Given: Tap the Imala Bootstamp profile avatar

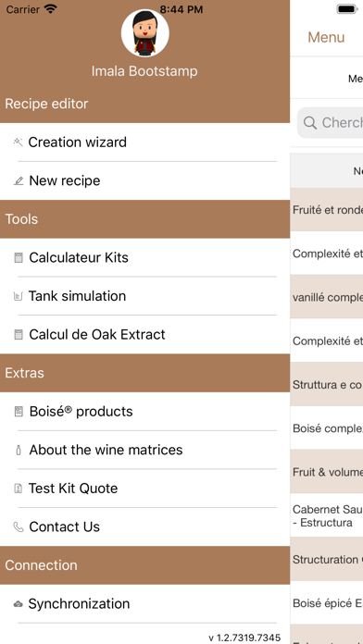Looking at the screenshot, I should [x=145, y=33].
